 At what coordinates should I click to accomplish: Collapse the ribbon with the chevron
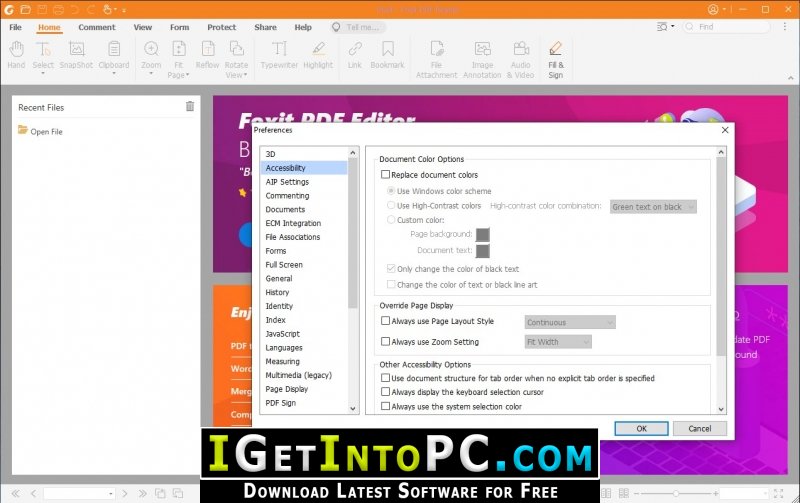pyautogui.click(x=791, y=78)
